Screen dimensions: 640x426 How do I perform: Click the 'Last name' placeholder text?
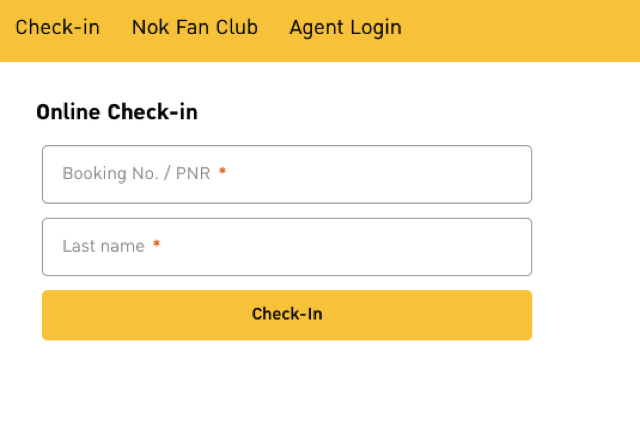click(104, 246)
